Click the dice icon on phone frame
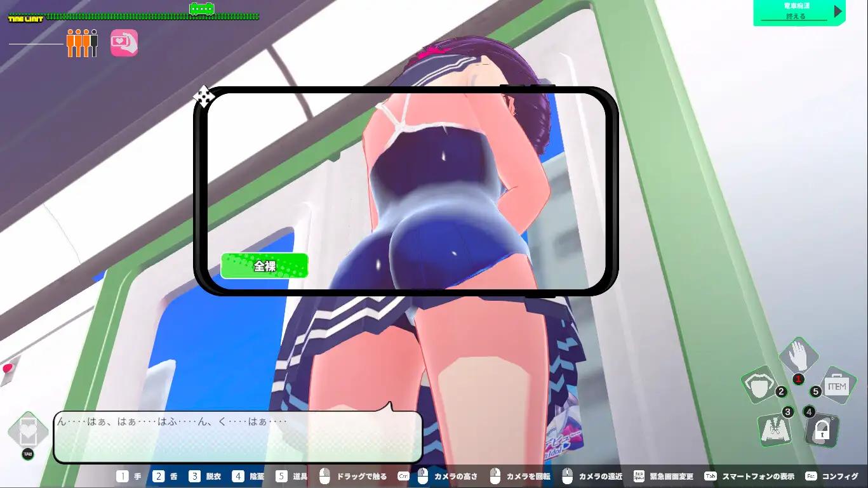The height and width of the screenshot is (488, 868). 204,97
